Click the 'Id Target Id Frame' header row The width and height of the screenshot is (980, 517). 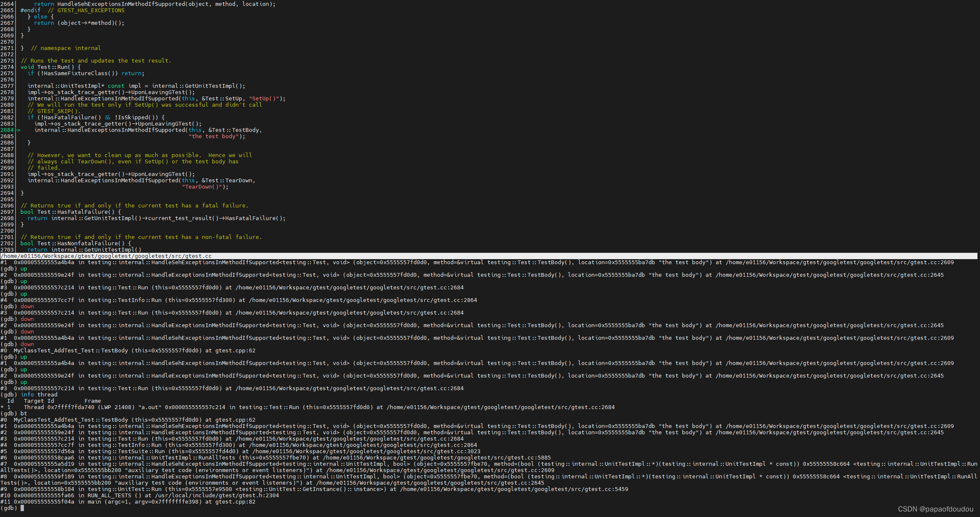click(54, 401)
